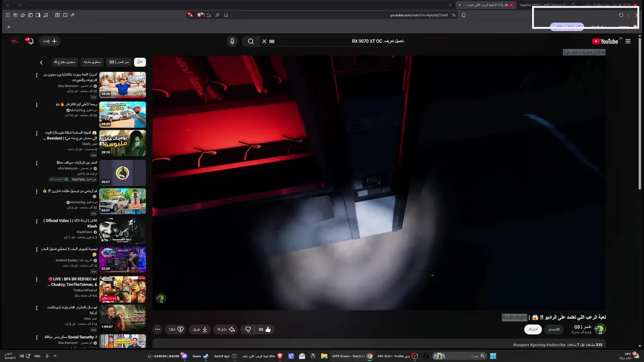
Task: Share the video (مشاركة)
Action: tap(226, 329)
